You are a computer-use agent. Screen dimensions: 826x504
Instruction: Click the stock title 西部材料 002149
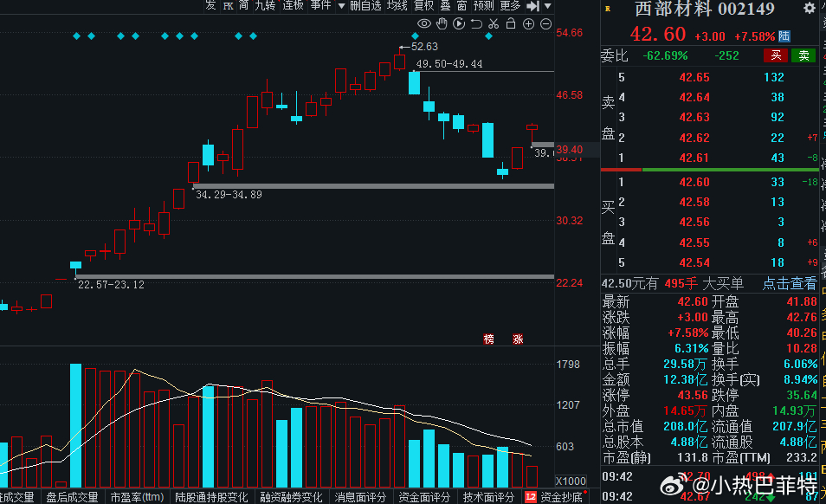coord(704,9)
